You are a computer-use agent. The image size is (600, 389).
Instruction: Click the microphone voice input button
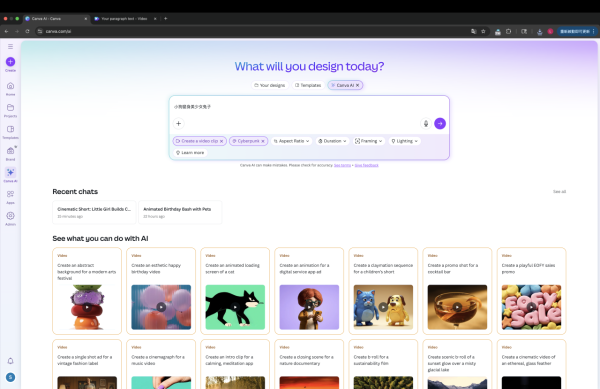tap(426, 124)
